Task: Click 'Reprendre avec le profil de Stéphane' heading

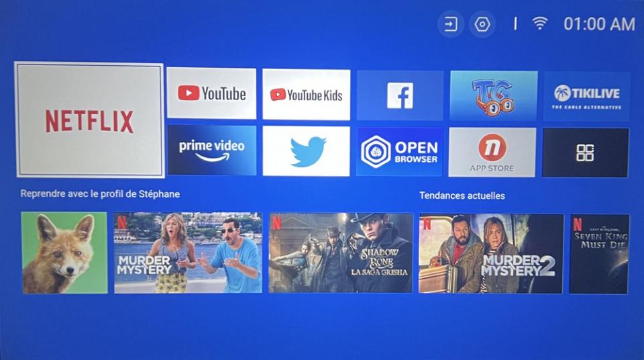Action: (100, 194)
